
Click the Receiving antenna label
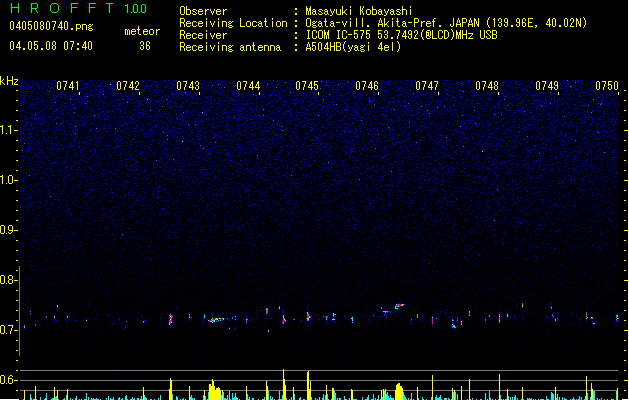tap(230, 47)
